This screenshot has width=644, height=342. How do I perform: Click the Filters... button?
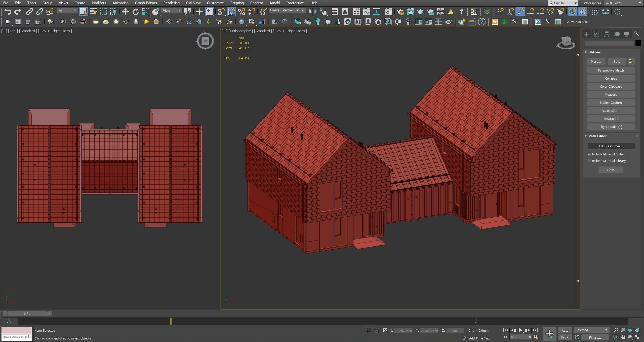pos(595,337)
